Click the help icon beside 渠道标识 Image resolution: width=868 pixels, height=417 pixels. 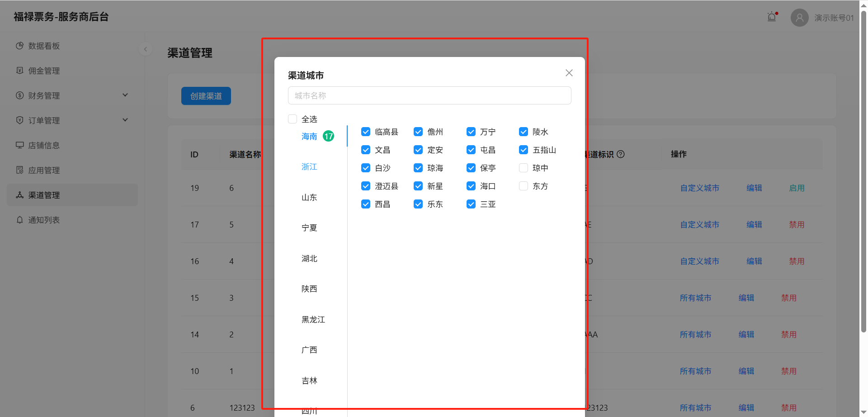[621, 154]
